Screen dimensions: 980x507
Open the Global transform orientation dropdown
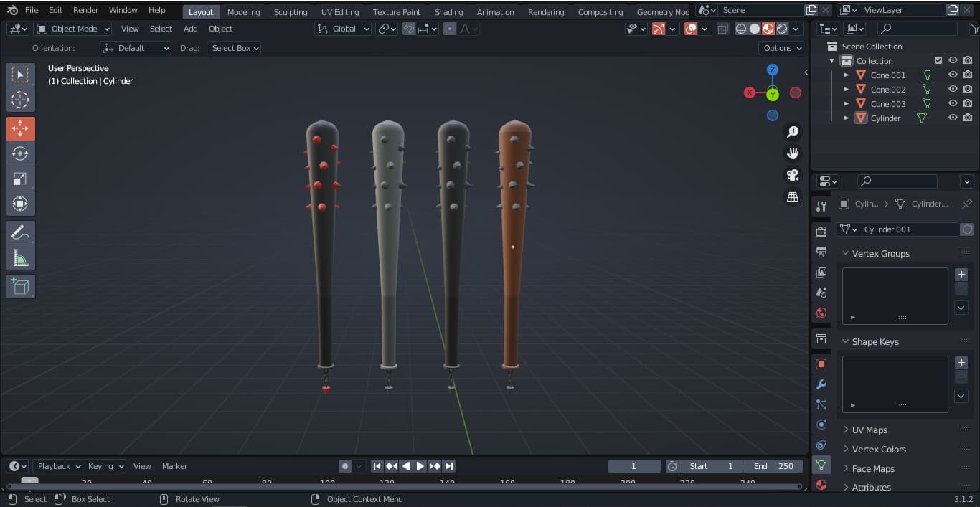343,29
